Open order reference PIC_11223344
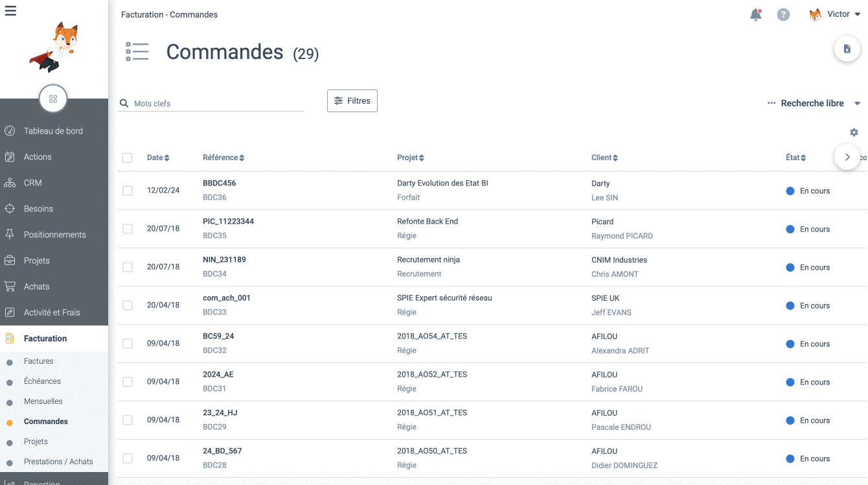Viewport: 868px width, 485px height. tap(229, 222)
